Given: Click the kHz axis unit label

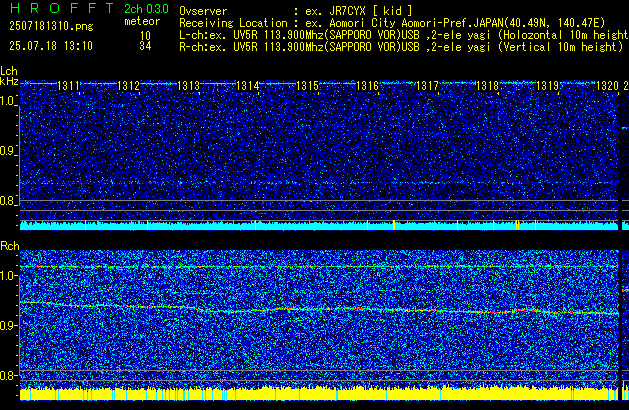Looking at the screenshot, I should point(9,81).
